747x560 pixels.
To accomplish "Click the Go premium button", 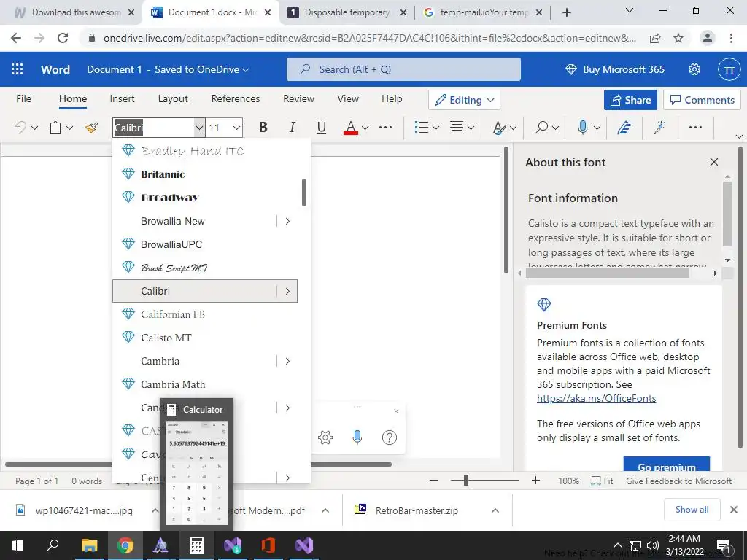I will click(667, 464).
